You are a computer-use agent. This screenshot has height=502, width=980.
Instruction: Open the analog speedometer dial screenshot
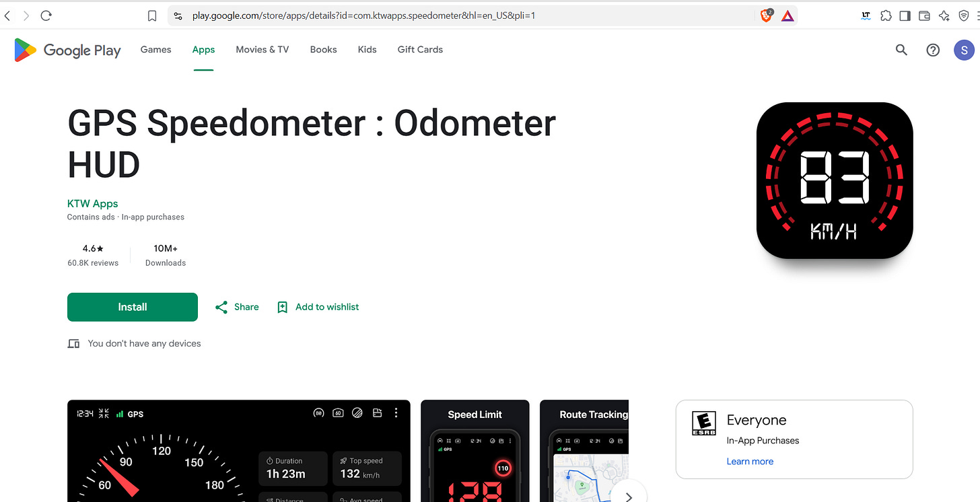pyautogui.click(x=239, y=451)
